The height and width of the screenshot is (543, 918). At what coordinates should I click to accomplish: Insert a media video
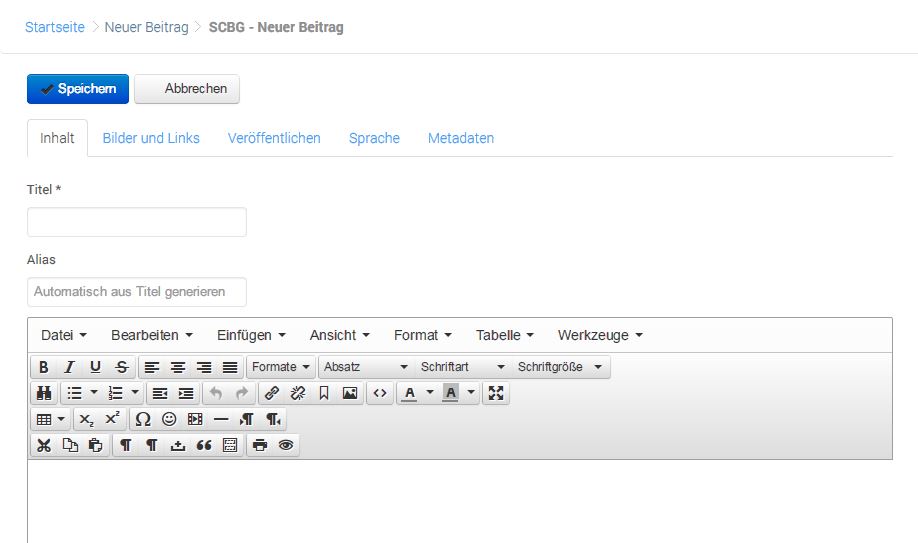[195, 419]
